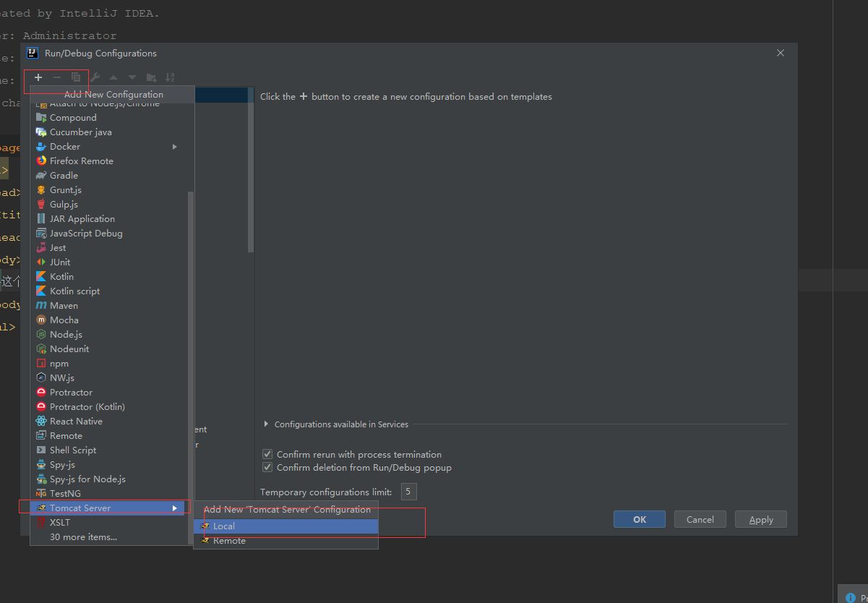
Task: Click the Move Up arrow in toolbar
Action: [x=113, y=77]
